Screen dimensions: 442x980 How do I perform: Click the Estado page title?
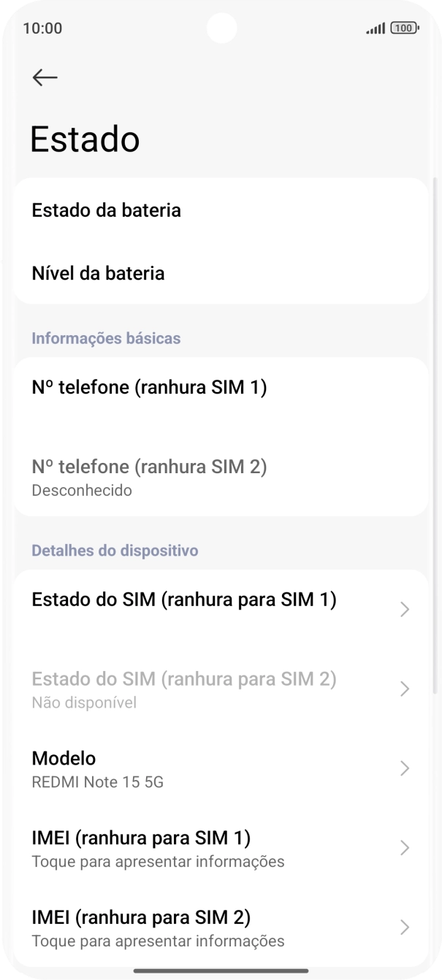coord(85,138)
